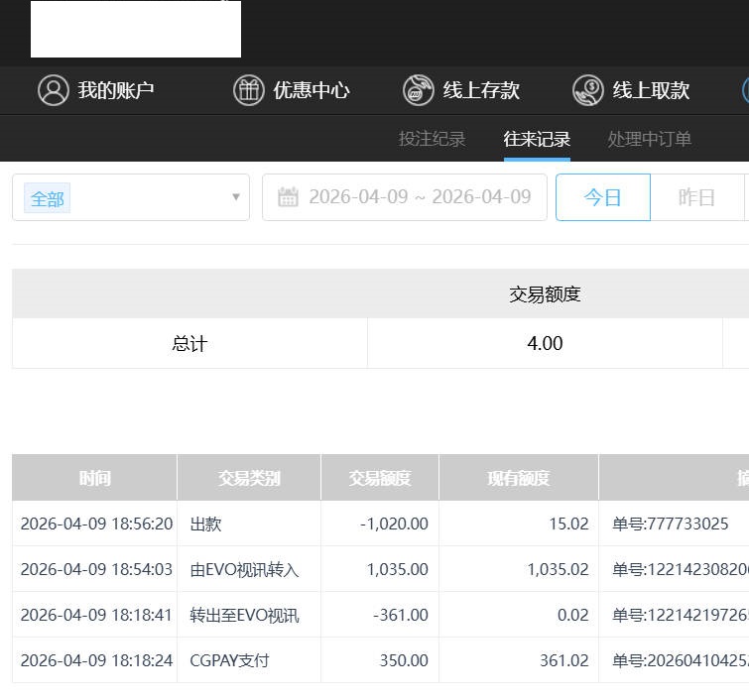Open the 优惠中心 menu item
Viewport: 749px width, 700px height.
point(312,90)
